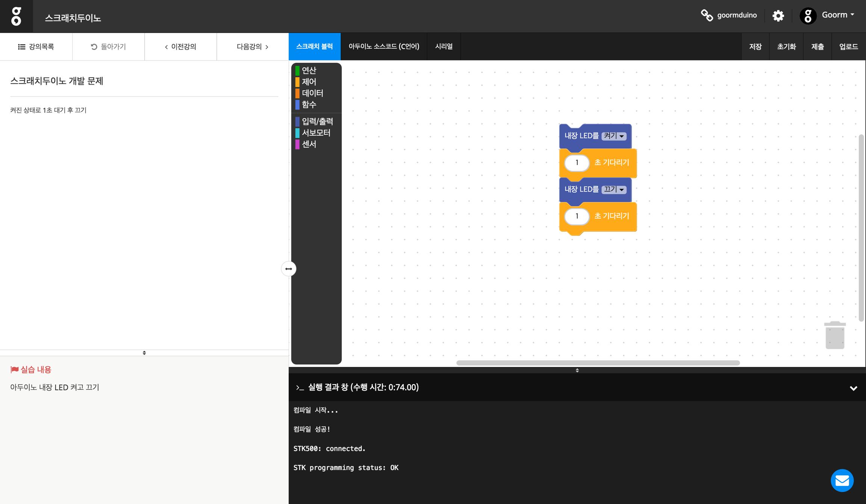
Task: Open the settings gear icon
Action: (778, 16)
